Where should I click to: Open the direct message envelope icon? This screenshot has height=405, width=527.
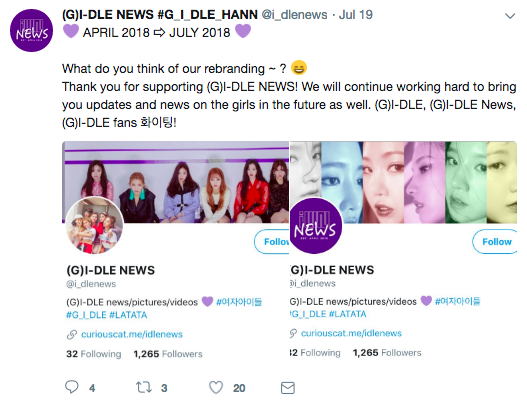288,388
